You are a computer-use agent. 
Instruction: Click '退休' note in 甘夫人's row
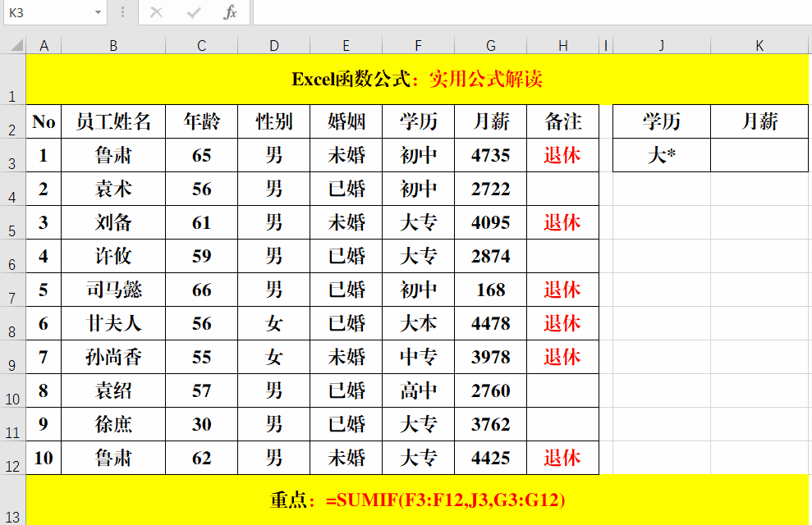click(563, 323)
